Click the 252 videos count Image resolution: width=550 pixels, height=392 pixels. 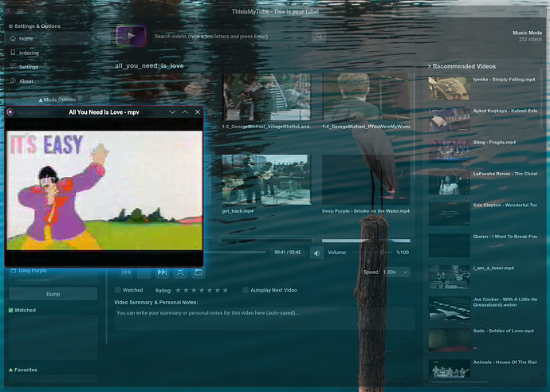point(530,39)
